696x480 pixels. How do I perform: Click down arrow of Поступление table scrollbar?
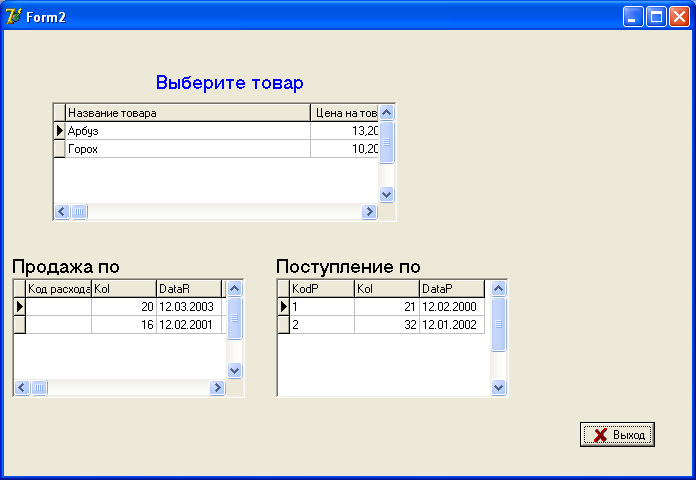498,388
